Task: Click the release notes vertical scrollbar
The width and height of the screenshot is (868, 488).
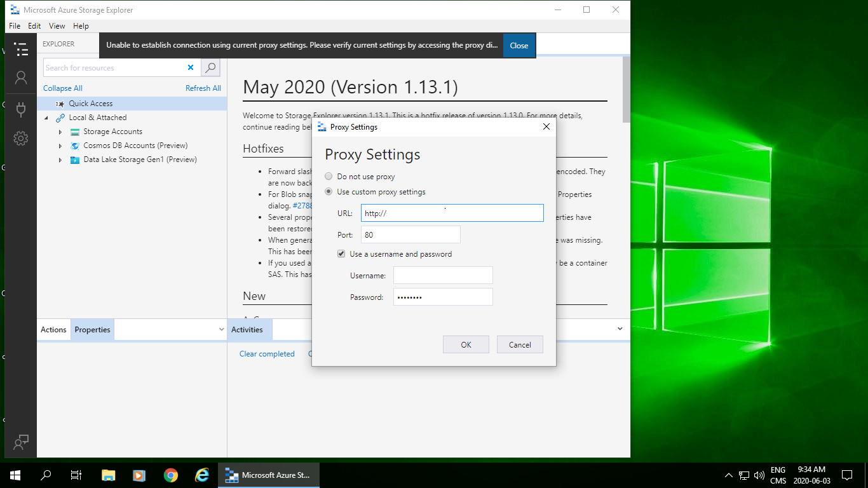Action: point(627,89)
